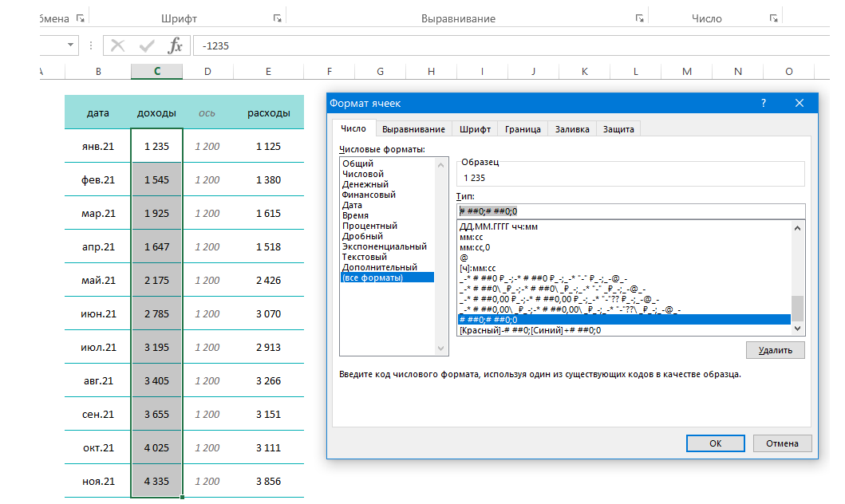Select the [Красный] colored format code entry
The image size is (845, 504).
[530, 330]
